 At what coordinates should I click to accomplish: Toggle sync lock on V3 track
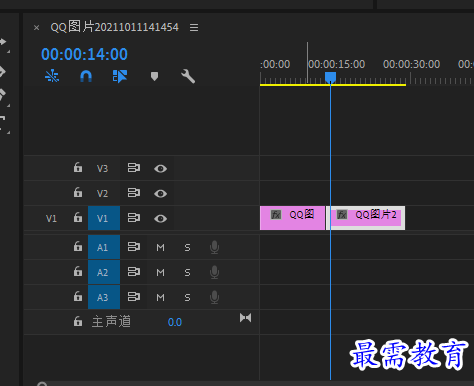click(x=134, y=168)
